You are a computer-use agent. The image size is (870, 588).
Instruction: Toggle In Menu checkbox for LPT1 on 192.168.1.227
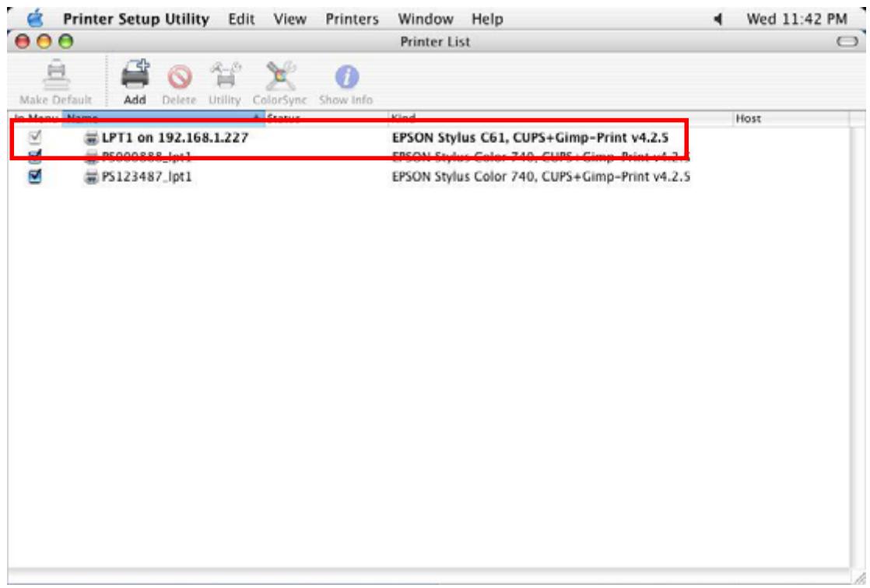click(35, 136)
